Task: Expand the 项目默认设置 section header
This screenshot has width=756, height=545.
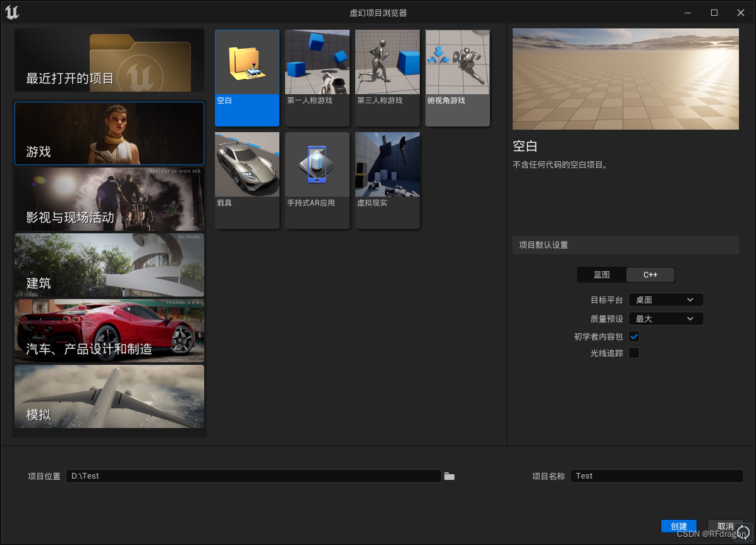Action: pos(625,245)
